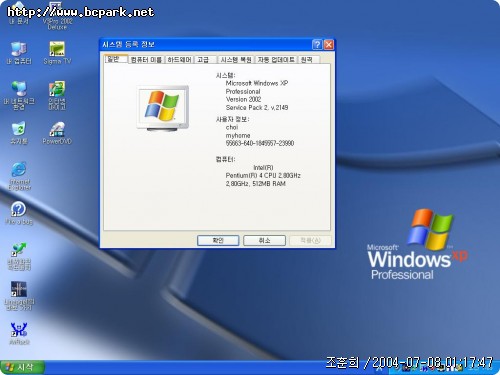Open the 휴지통 recycle bin icon
The width and height of the screenshot is (500, 375).
19,133
